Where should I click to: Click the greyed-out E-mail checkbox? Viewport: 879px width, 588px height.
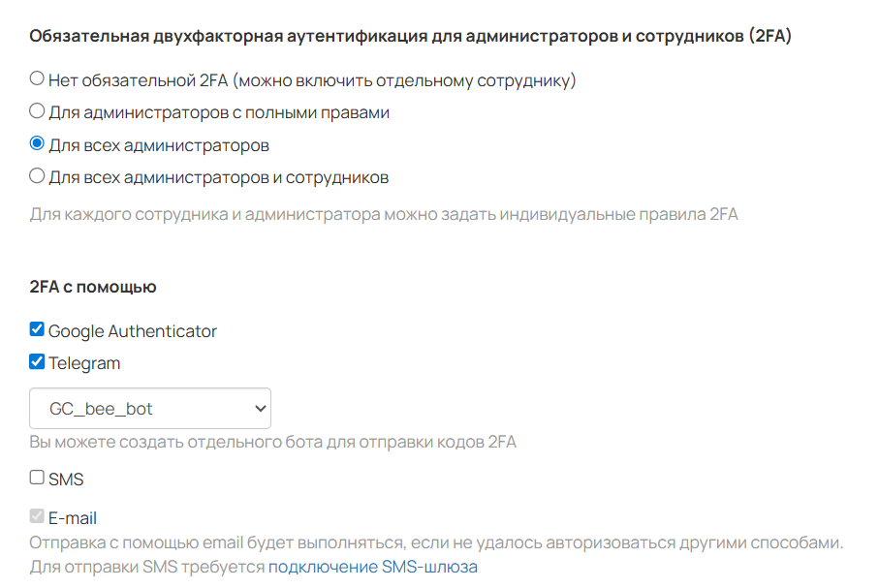coord(37,516)
